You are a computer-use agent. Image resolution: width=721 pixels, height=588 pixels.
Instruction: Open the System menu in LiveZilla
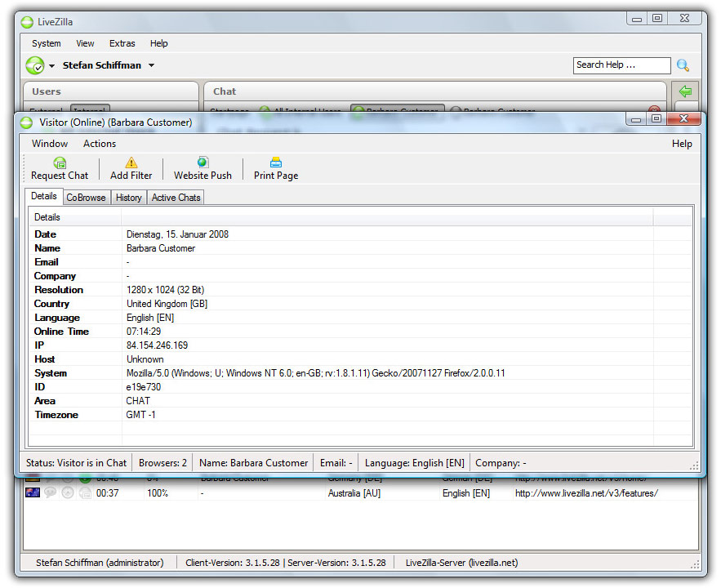pos(46,43)
